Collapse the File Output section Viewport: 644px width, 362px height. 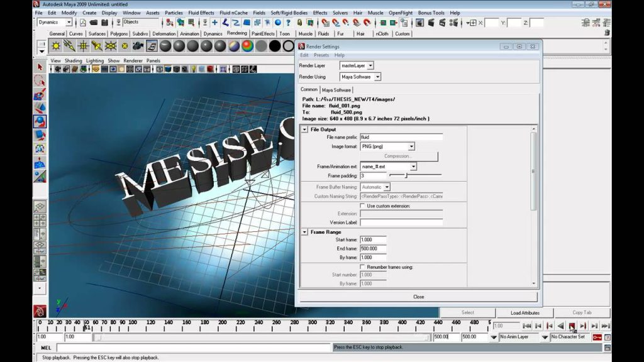pos(304,129)
